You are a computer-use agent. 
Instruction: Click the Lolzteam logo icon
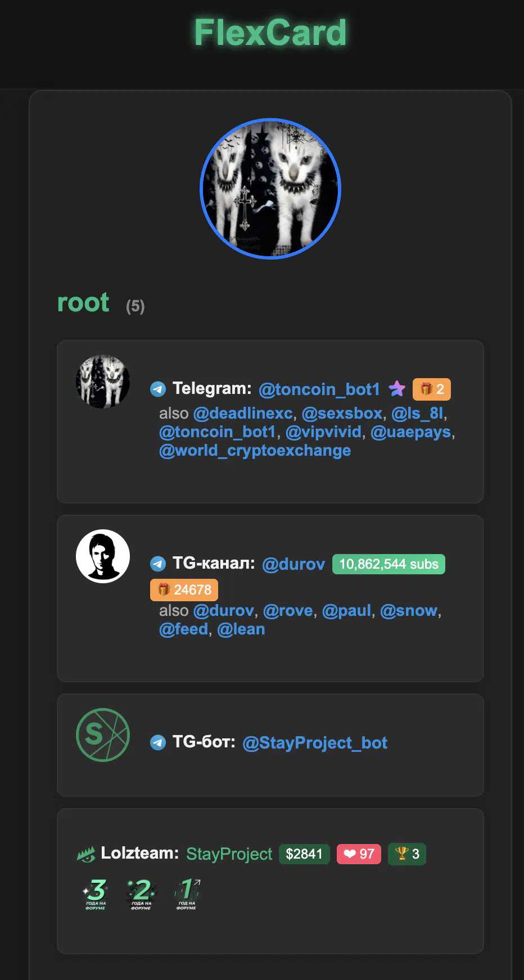pyautogui.click(x=86, y=854)
